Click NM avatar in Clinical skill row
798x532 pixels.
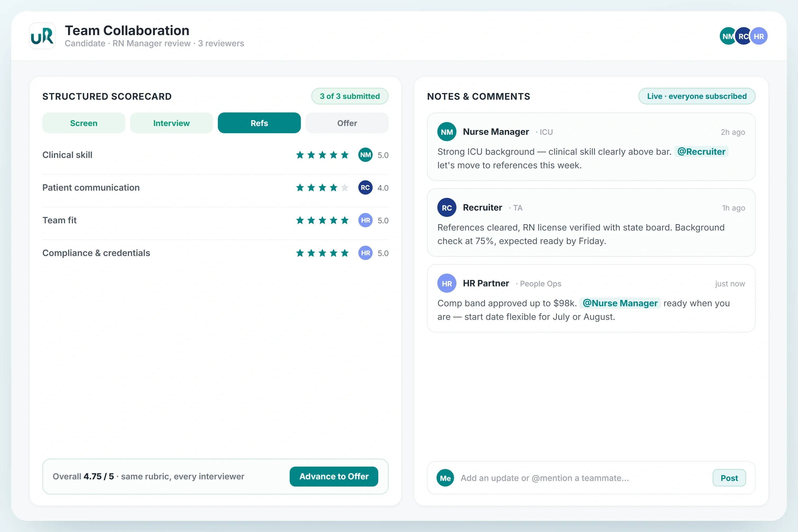pos(365,155)
